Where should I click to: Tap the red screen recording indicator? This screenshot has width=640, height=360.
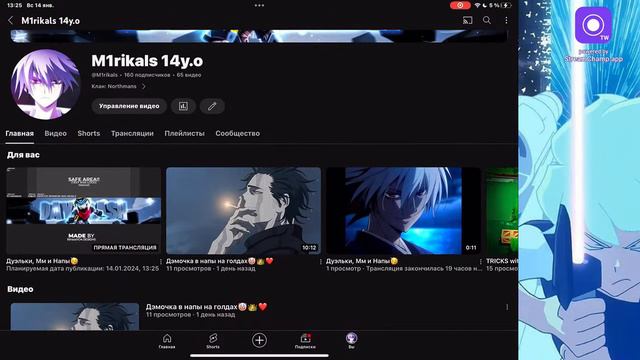coord(460,5)
